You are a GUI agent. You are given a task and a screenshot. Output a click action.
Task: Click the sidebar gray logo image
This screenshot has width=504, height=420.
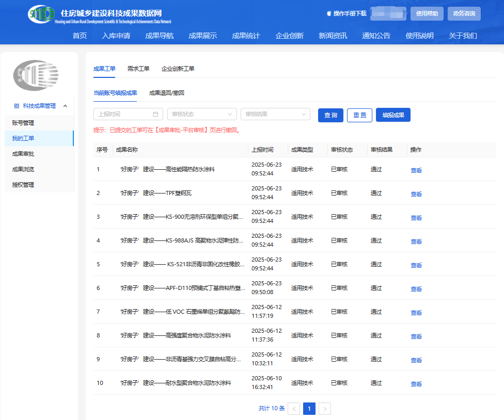pos(36,75)
